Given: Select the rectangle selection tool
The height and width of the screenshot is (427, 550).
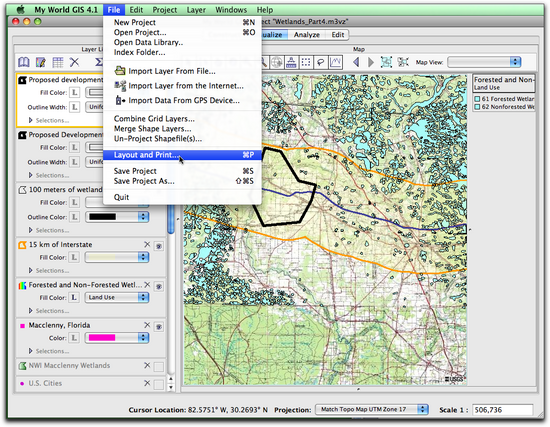Looking at the screenshot, I should [x=306, y=62].
